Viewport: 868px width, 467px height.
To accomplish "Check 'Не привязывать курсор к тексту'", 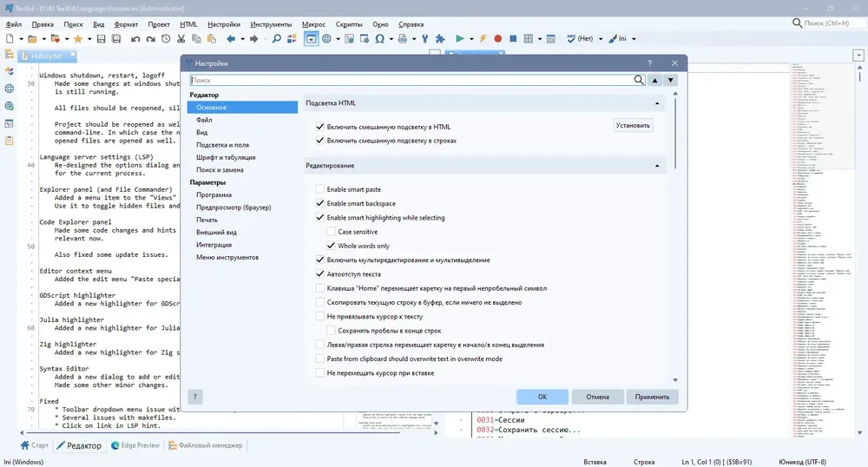I will pyautogui.click(x=320, y=317).
